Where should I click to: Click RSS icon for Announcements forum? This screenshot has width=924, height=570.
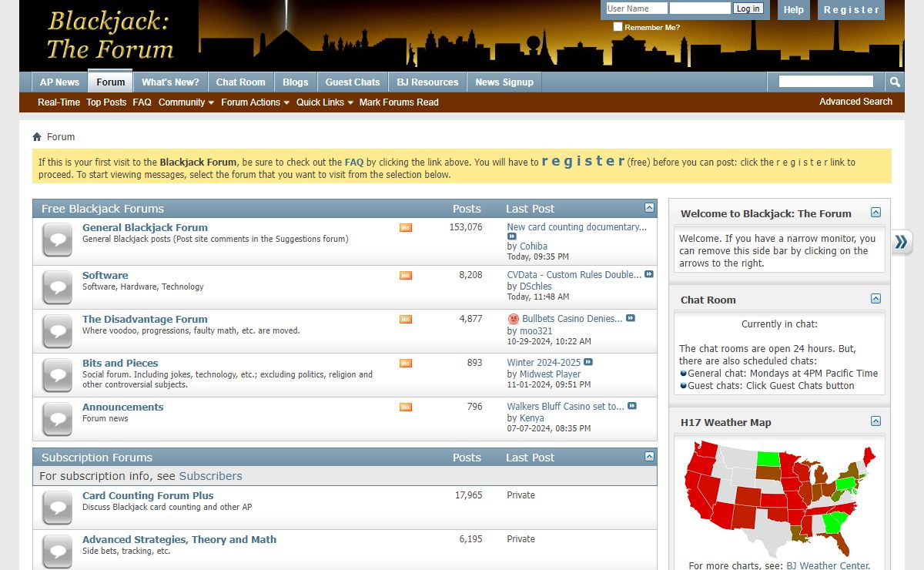point(406,407)
